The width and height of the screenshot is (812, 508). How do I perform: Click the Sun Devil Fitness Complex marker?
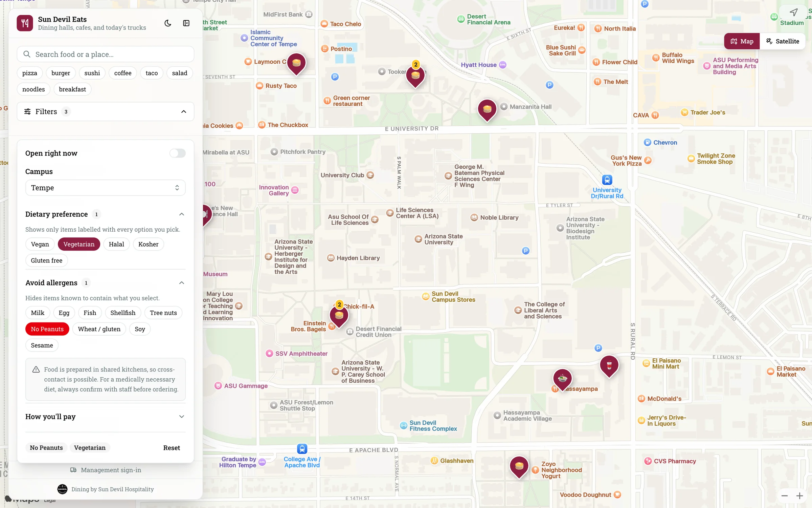tap(403, 426)
